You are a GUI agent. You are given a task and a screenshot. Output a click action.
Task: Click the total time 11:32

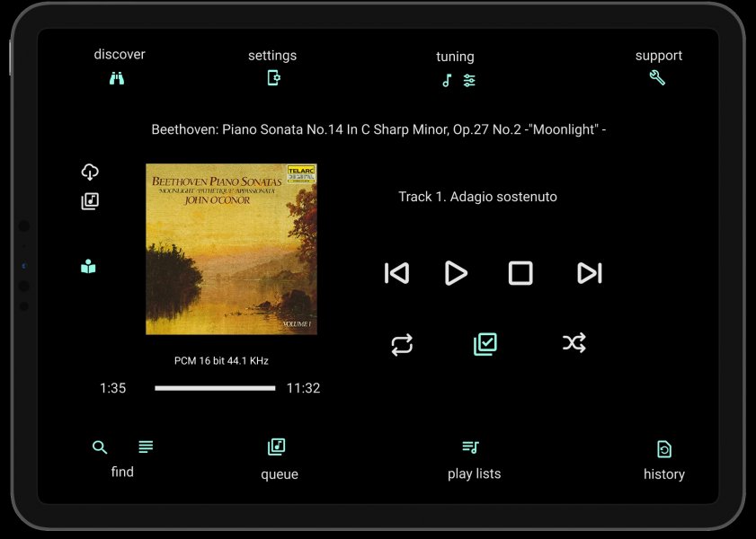click(x=303, y=388)
